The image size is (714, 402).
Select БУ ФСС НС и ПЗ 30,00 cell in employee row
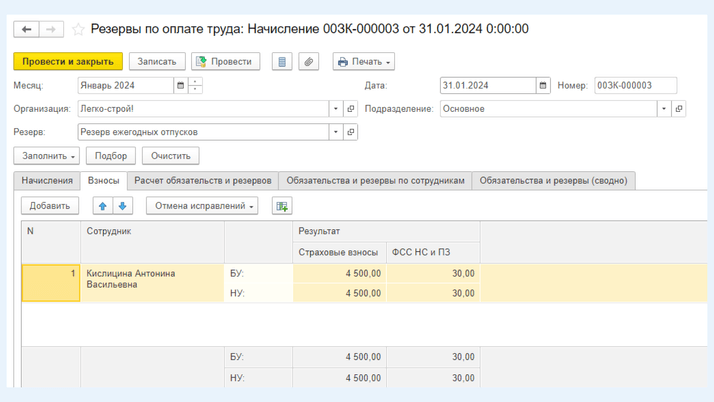point(433,274)
